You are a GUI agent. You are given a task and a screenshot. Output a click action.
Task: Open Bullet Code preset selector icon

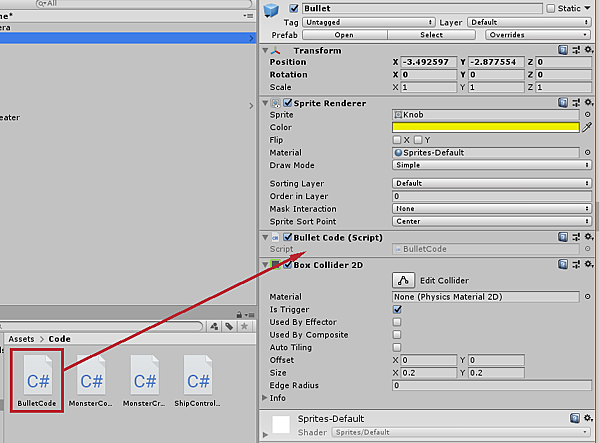[x=576, y=237]
